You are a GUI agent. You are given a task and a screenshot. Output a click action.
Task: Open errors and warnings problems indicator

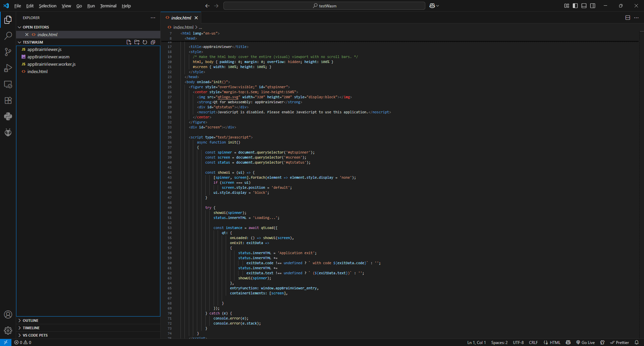(23, 342)
